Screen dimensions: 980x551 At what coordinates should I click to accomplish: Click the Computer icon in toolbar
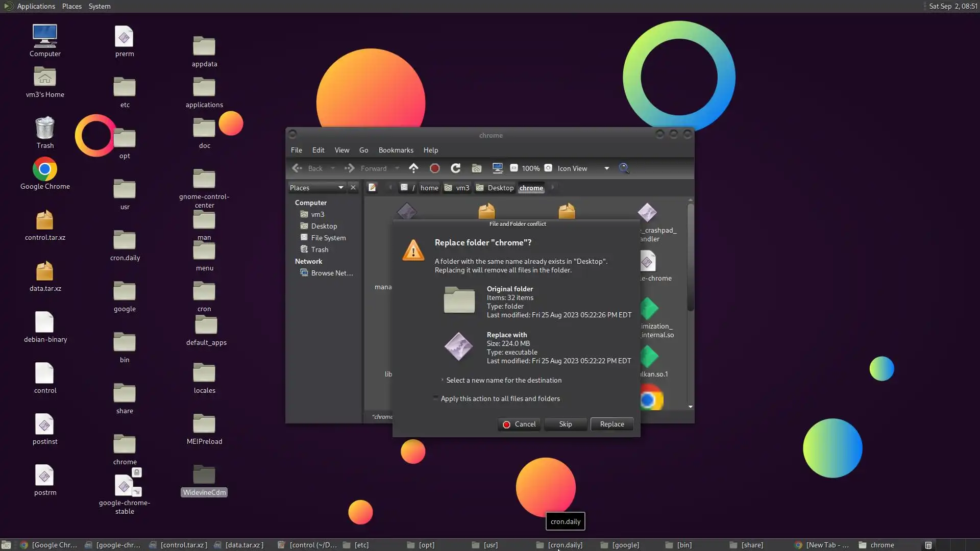[x=498, y=168]
